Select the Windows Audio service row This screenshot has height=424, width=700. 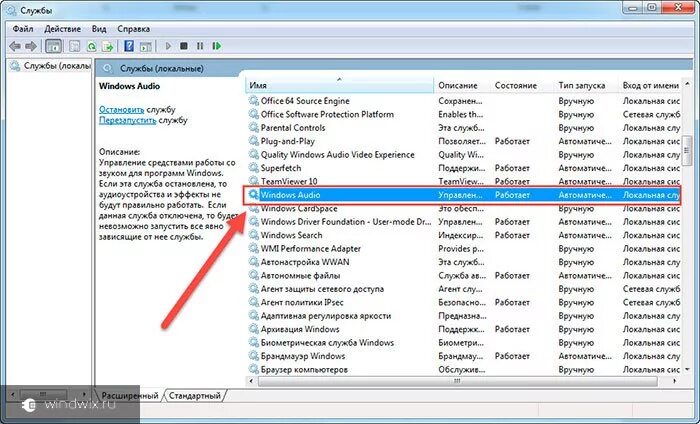[462, 195]
